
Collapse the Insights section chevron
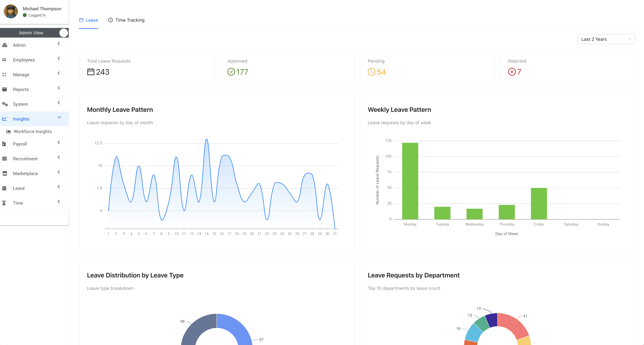click(x=59, y=117)
